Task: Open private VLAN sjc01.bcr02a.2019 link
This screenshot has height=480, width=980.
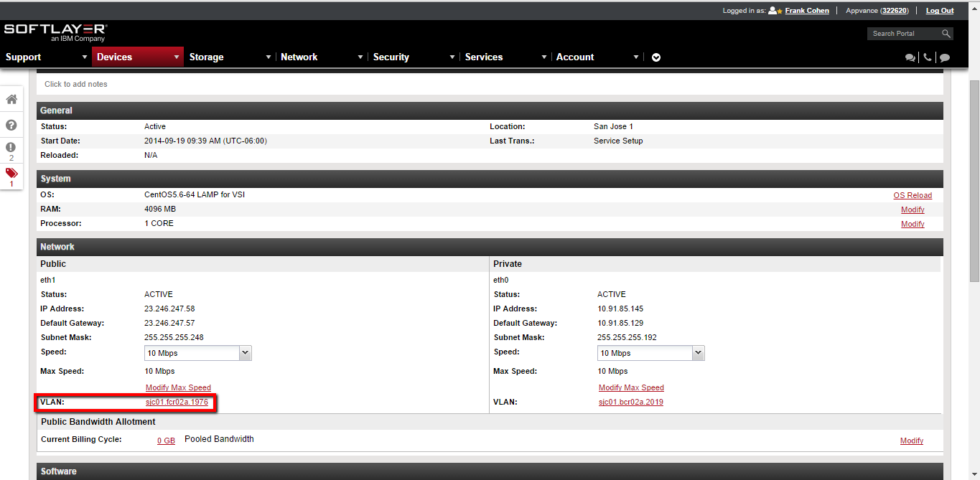Action: click(x=631, y=403)
